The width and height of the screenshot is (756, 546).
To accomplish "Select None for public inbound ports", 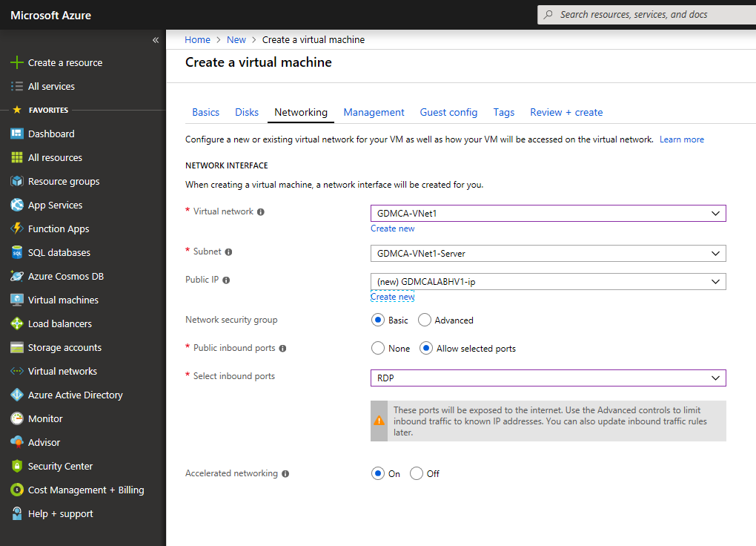I will [x=378, y=348].
